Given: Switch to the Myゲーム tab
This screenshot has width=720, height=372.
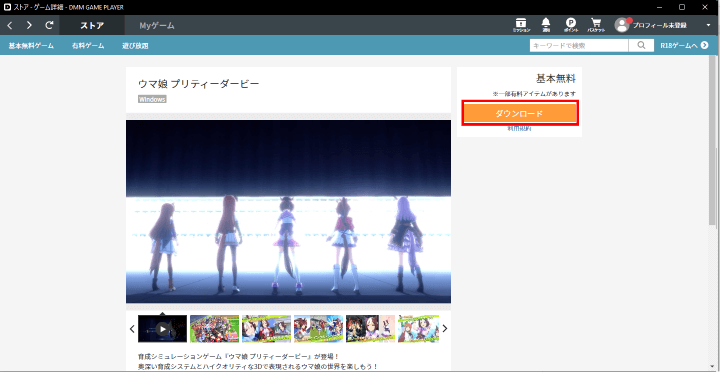Looking at the screenshot, I should (x=157, y=26).
